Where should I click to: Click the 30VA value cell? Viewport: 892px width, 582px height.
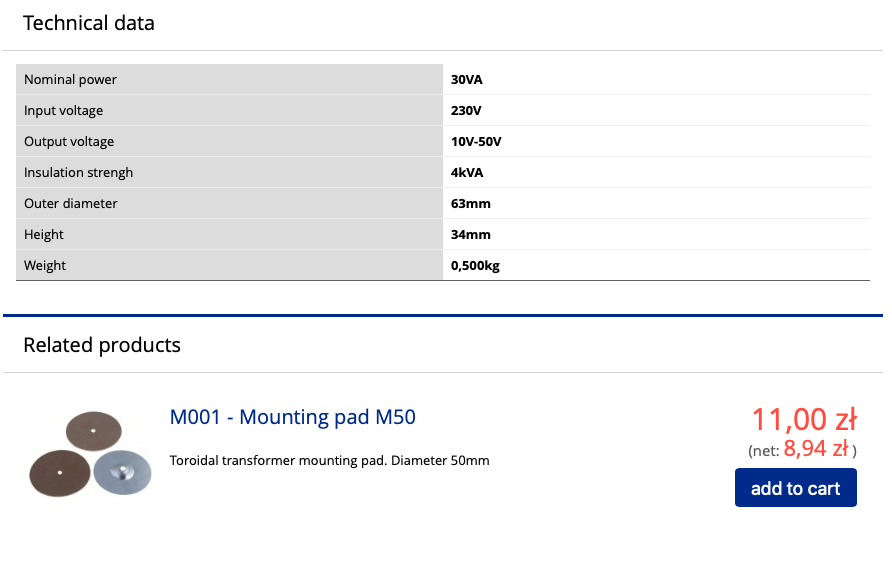[x=656, y=79]
